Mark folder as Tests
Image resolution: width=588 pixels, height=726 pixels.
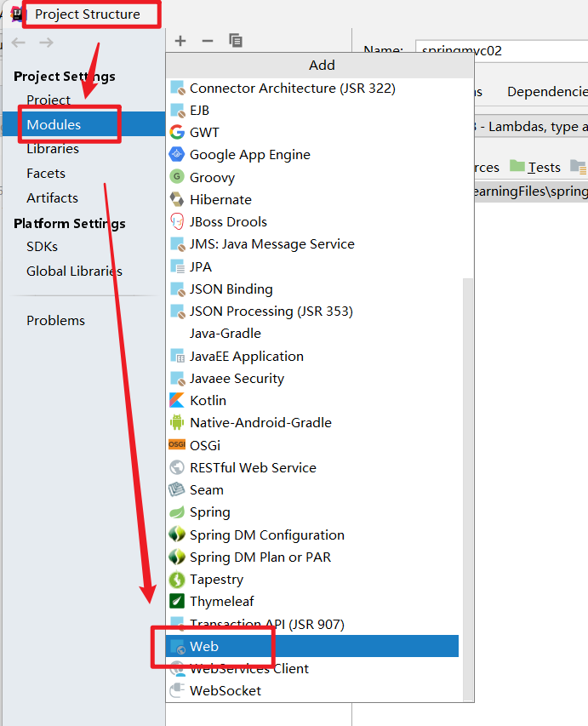pos(535,167)
